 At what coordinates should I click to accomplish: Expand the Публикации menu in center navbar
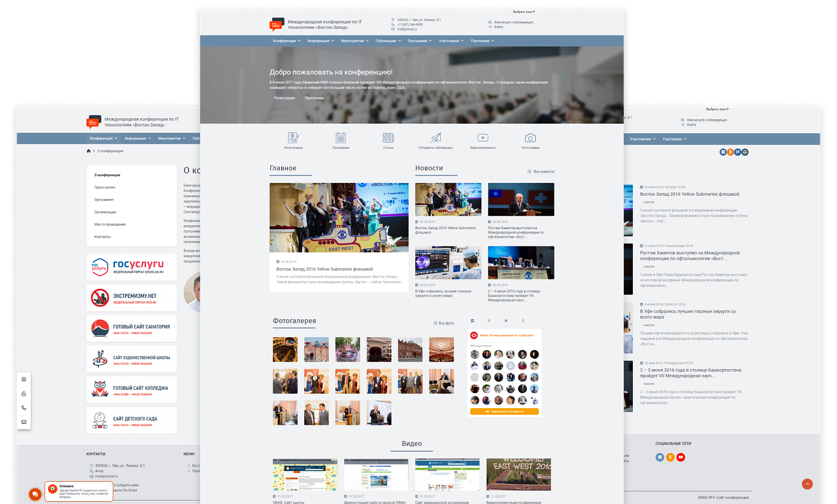[388, 41]
